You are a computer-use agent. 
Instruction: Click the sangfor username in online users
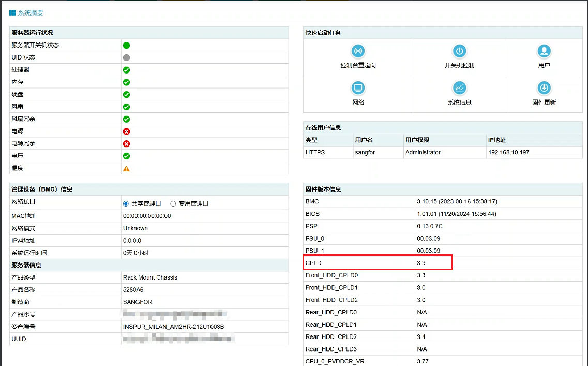pos(364,152)
